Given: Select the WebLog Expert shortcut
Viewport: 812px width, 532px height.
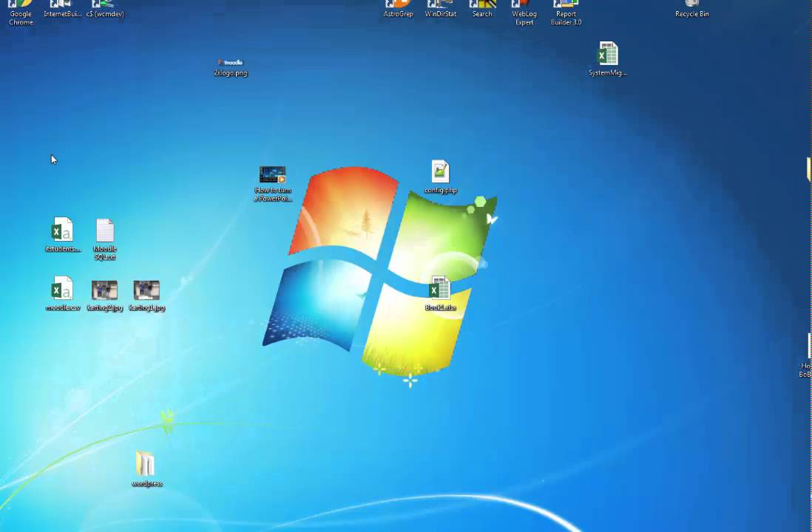Looking at the screenshot, I should pos(524,13).
